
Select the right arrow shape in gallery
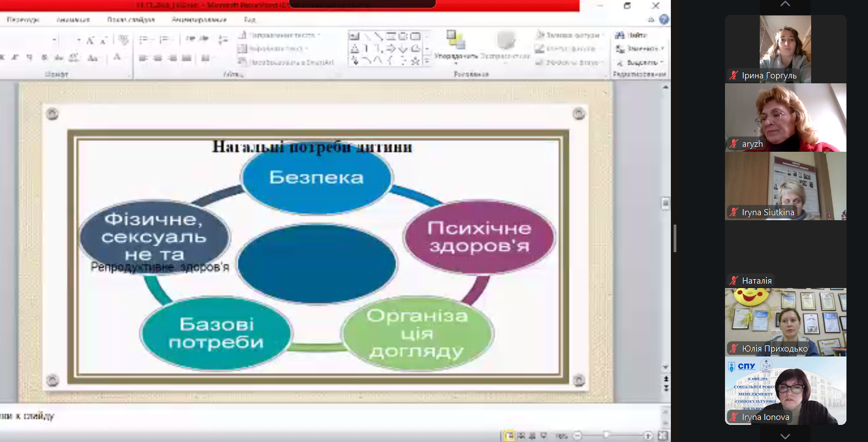390,49
